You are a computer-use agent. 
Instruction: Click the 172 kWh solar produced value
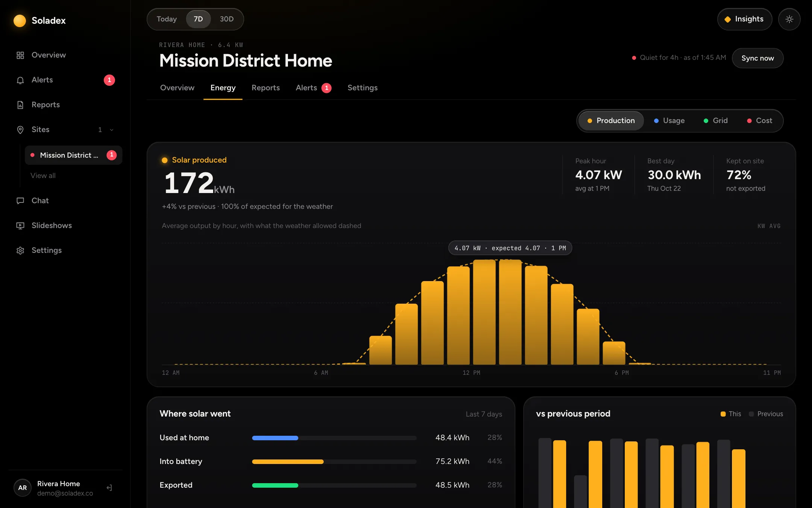click(x=199, y=183)
